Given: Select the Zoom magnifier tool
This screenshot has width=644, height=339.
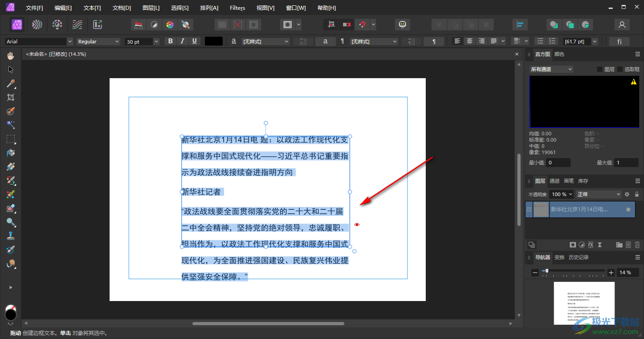Looking at the screenshot, I should click(11, 222).
